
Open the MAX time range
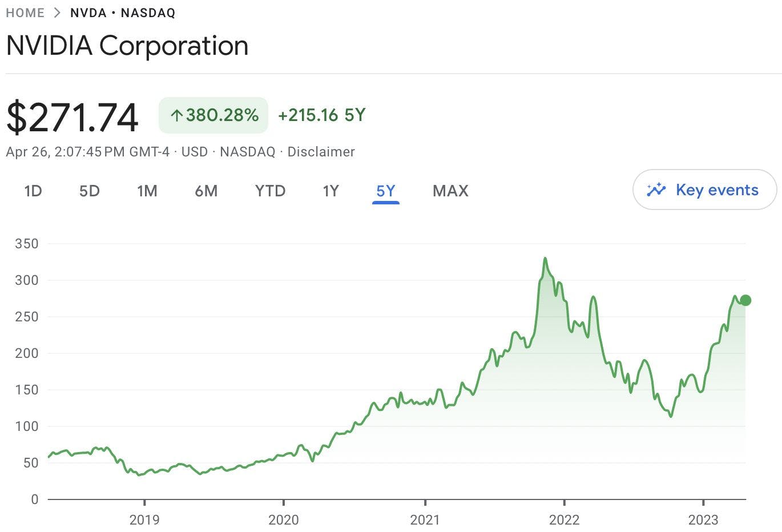click(x=450, y=191)
